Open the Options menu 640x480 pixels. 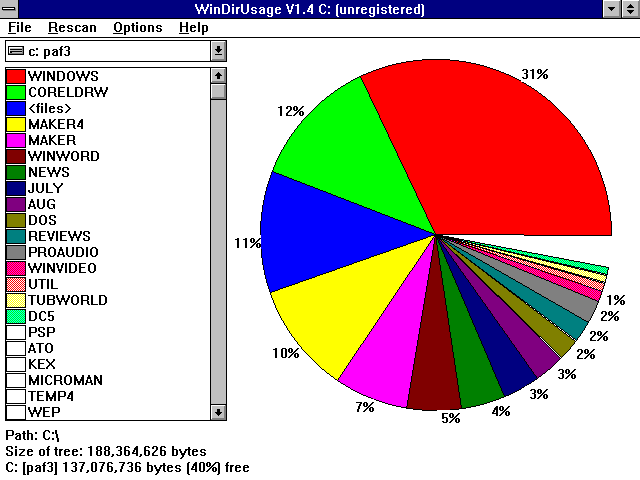(x=137, y=27)
